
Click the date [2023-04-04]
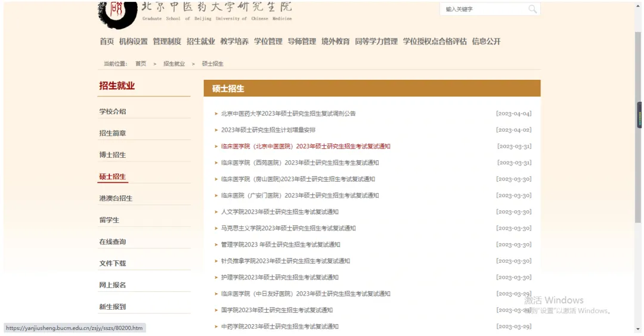click(514, 114)
